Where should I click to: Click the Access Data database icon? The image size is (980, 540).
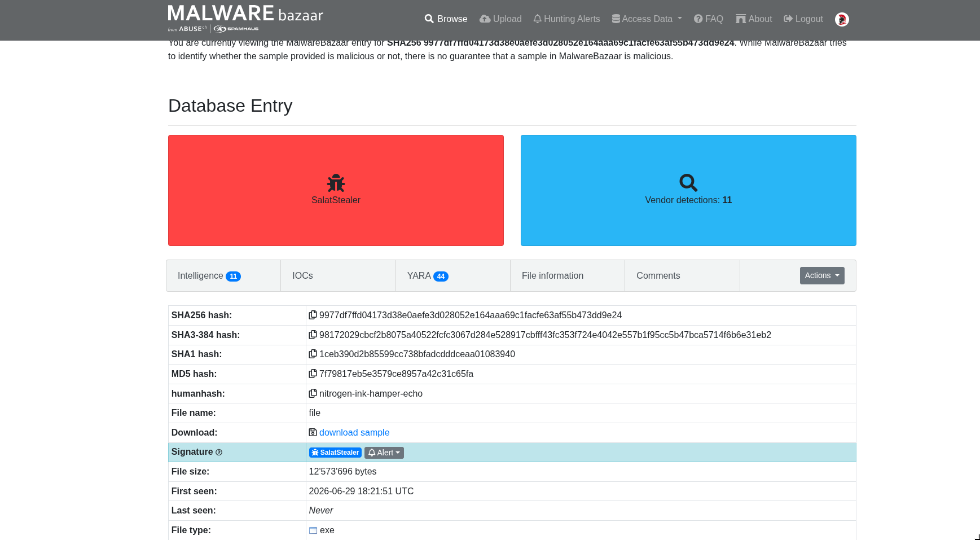tap(616, 19)
